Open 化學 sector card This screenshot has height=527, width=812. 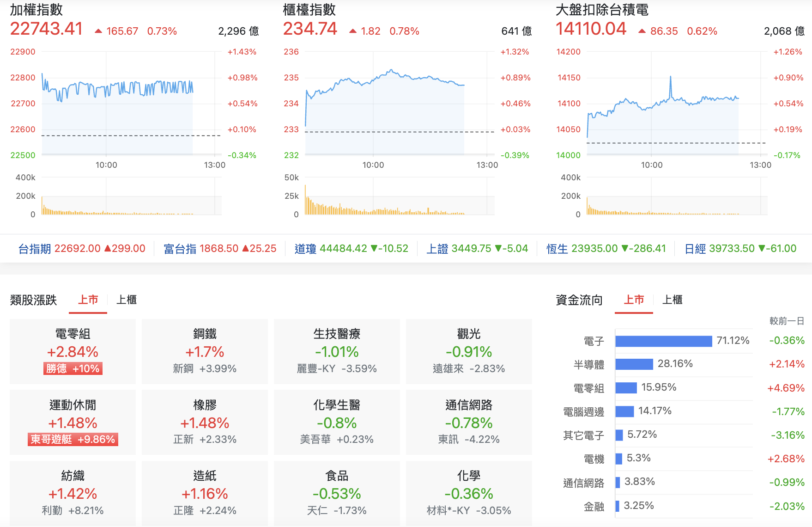469,493
